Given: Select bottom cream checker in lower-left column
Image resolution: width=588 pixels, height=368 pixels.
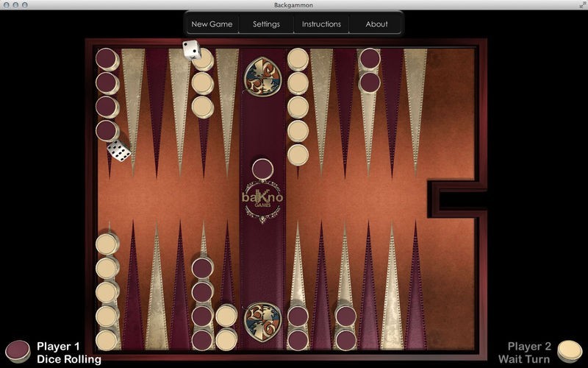Looking at the screenshot, I should coord(107,339).
